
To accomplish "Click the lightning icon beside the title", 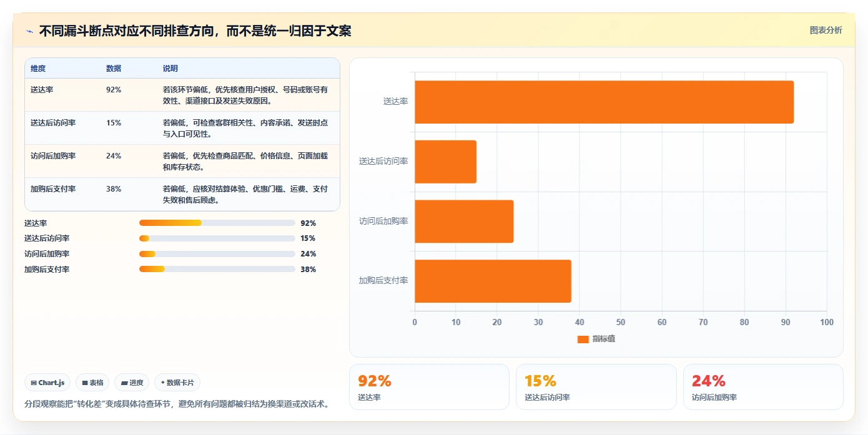I will (29, 31).
